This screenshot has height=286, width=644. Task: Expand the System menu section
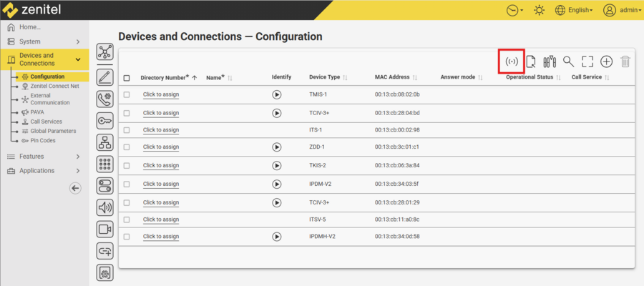click(43, 41)
